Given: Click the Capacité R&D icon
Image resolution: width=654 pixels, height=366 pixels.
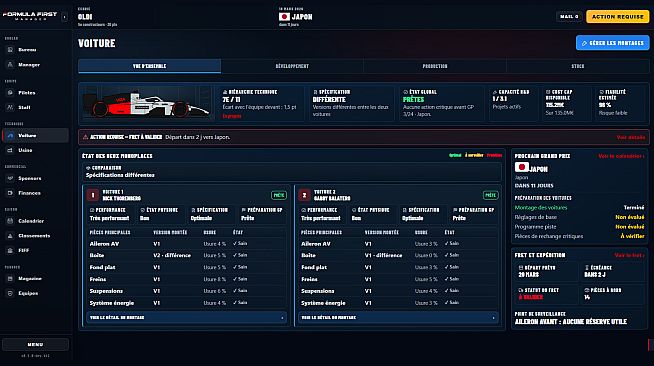Looking at the screenshot, I should 495,92.
